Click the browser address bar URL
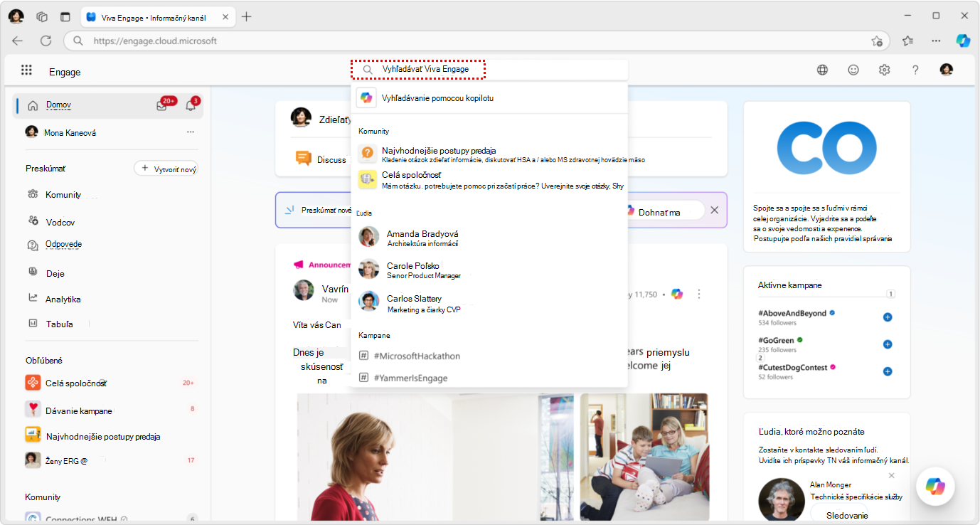Image resolution: width=980 pixels, height=525 pixels. (155, 41)
